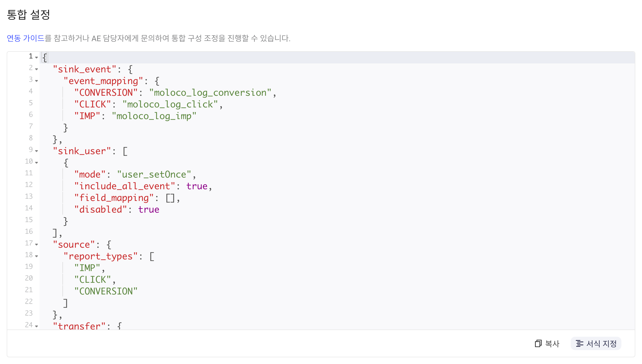Click the "field_mapping" key
Viewport: 642px width, 364px height.
coord(114,198)
